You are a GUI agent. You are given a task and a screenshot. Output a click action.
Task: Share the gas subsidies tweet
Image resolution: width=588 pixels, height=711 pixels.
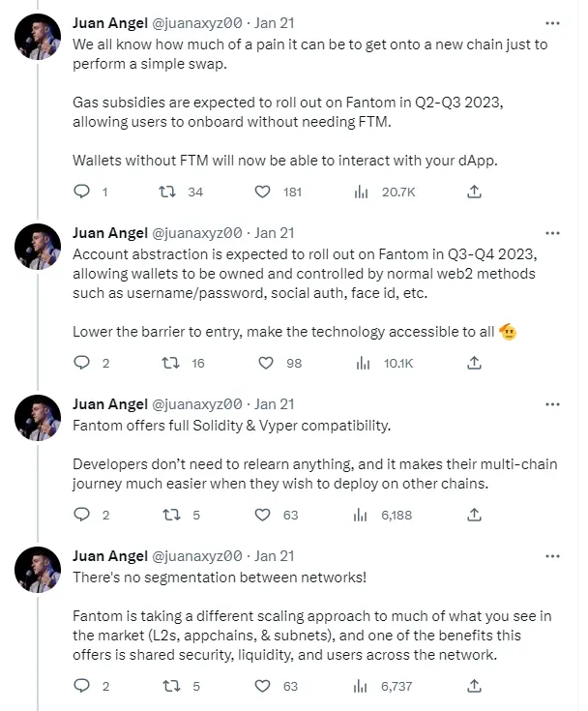pos(474,192)
